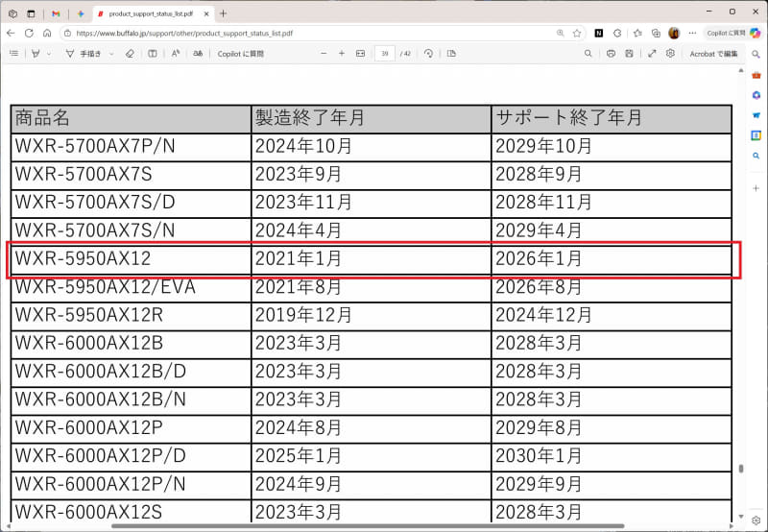The image size is (768, 532).
Task: Open Microsoft 365 Copilot sidebar icon
Action: coord(756,95)
